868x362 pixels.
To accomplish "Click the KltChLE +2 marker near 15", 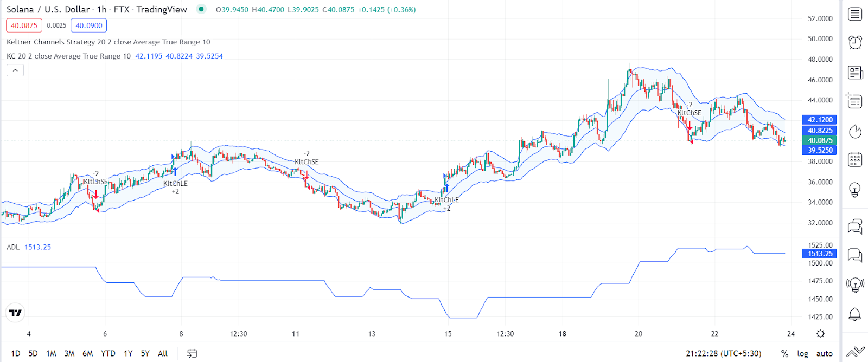I will click(x=446, y=204).
